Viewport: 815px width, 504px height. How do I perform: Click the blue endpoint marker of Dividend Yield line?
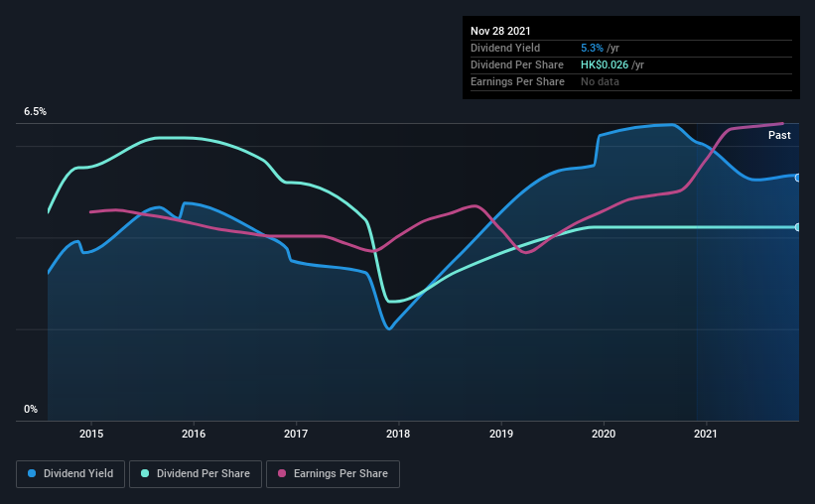click(x=797, y=178)
